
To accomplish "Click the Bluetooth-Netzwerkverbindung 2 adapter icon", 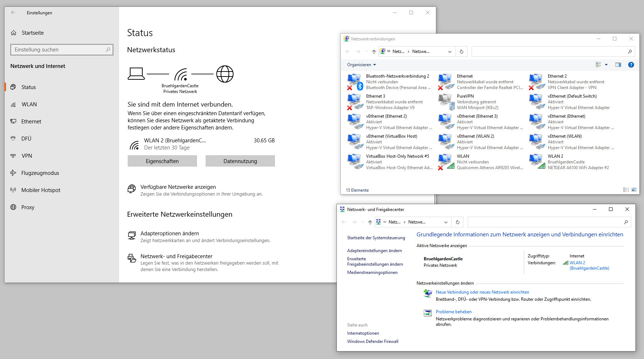I will [355, 82].
